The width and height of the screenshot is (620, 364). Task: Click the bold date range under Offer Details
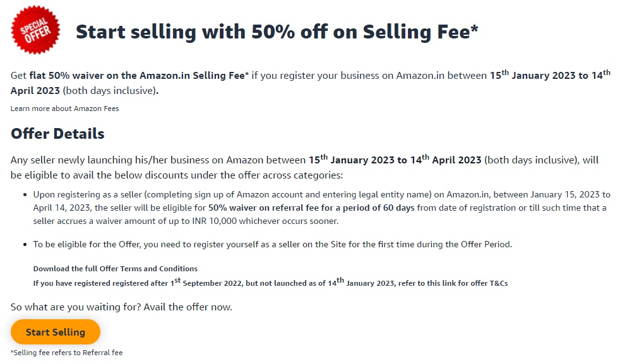[x=395, y=160]
